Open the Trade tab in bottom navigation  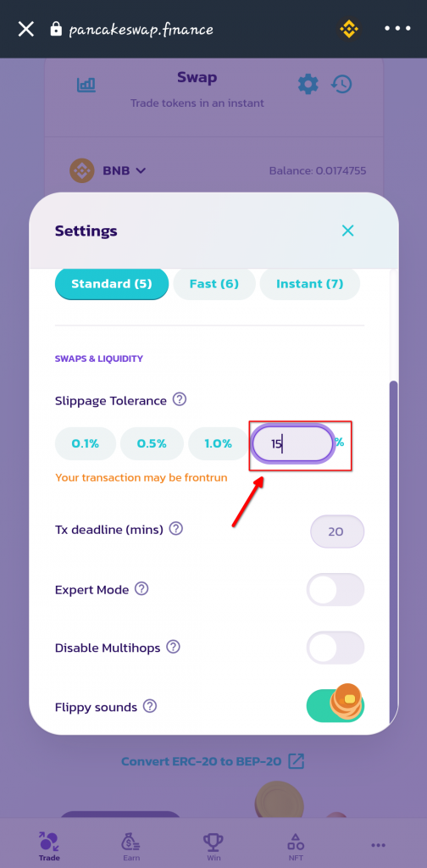click(49, 846)
